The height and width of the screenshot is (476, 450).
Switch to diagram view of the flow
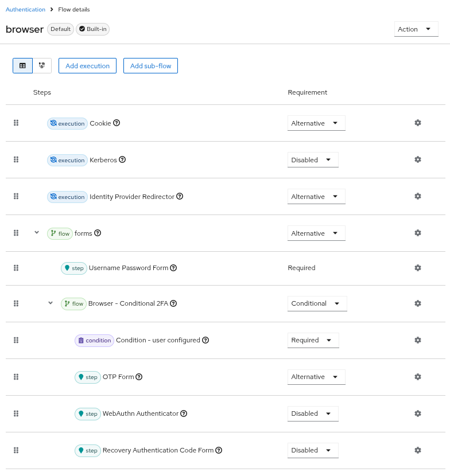tap(41, 65)
